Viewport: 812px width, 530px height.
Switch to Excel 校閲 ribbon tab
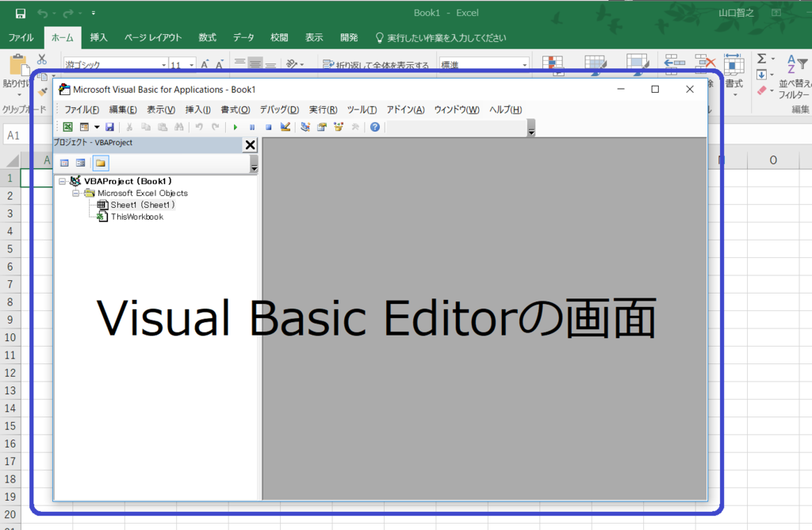[x=279, y=37]
